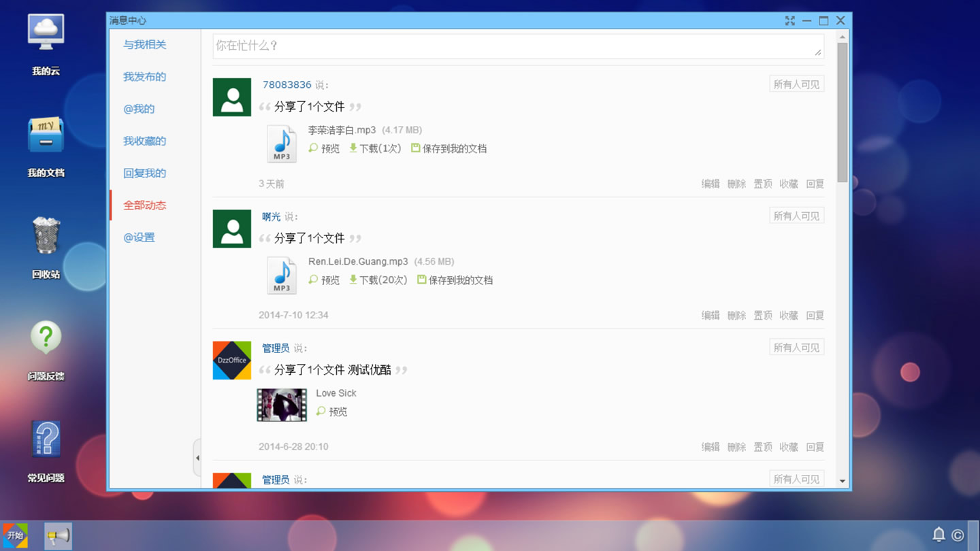980x551 pixels.
Task: Select the 我收藏的 sidebar item
Action: point(144,141)
